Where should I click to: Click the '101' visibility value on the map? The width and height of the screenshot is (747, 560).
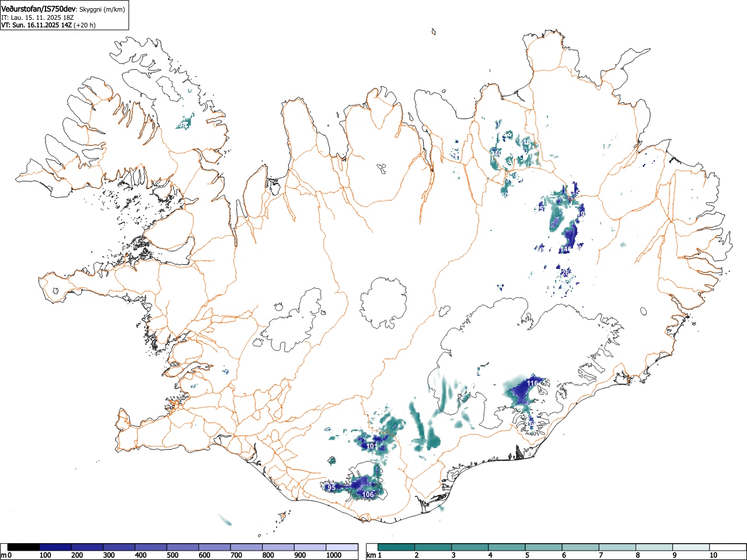pos(372,447)
